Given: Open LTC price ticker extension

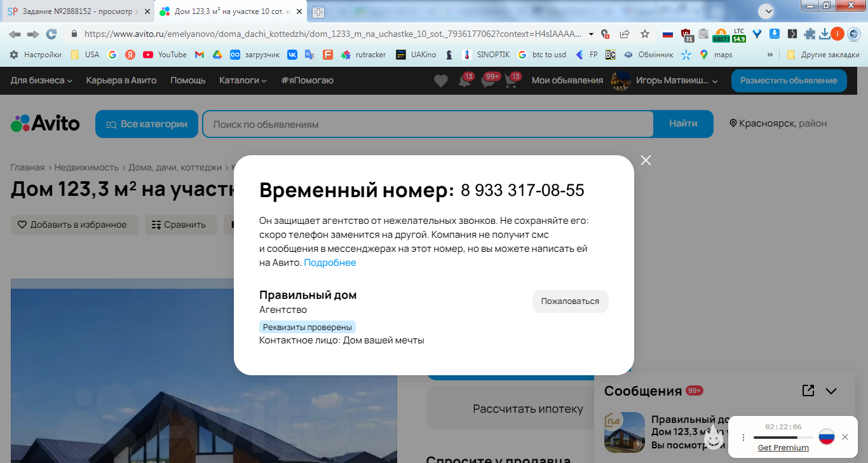Looking at the screenshot, I should [739, 35].
